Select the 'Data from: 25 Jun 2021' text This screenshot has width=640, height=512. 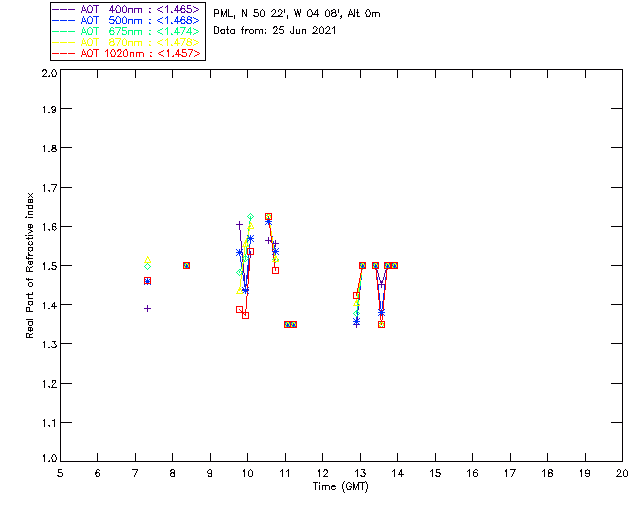pyautogui.click(x=275, y=30)
